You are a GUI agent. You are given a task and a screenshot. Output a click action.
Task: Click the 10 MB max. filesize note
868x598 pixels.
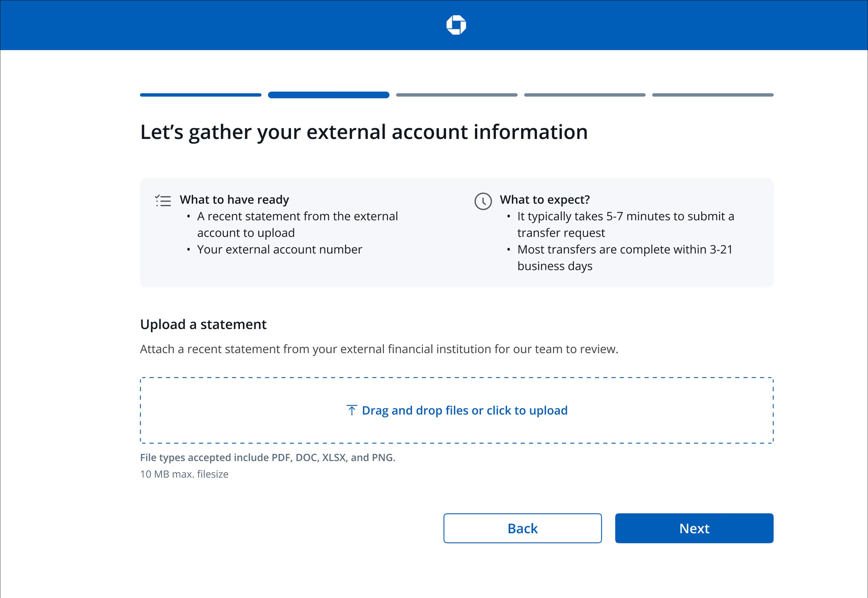click(x=184, y=474)
